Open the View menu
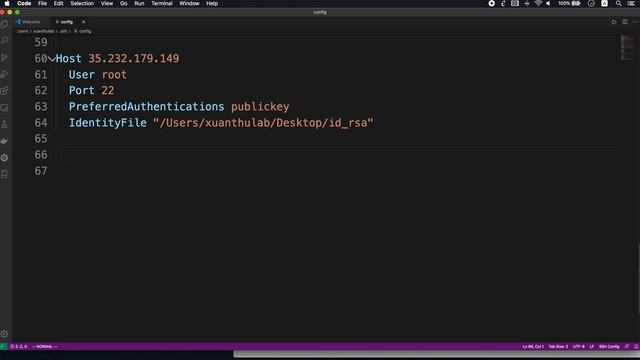The height and width of the screenshot is (360, 640). click(107, 3)
